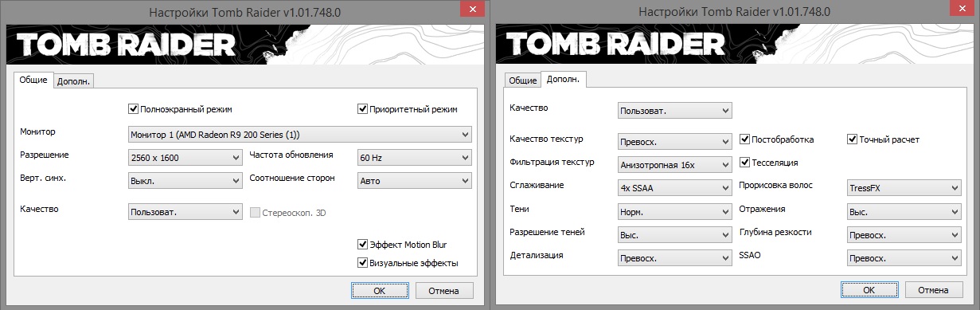Confirm with OK in right window
980x310 pixels.
(x=869, y=289)
